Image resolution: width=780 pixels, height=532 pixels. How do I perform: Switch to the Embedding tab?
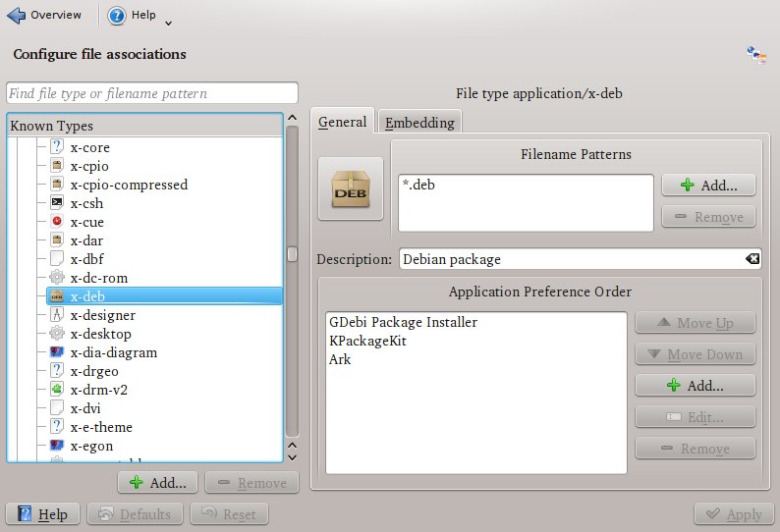419,123
